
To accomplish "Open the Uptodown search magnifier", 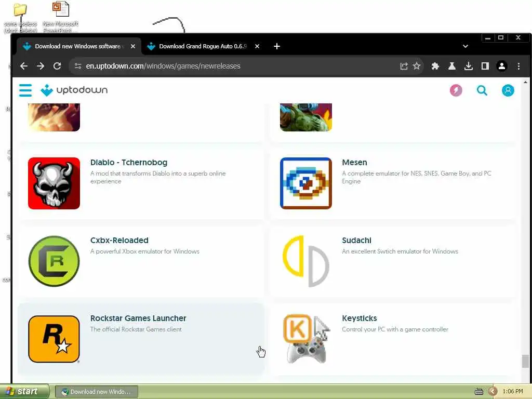I will click(x=482, y=90).
